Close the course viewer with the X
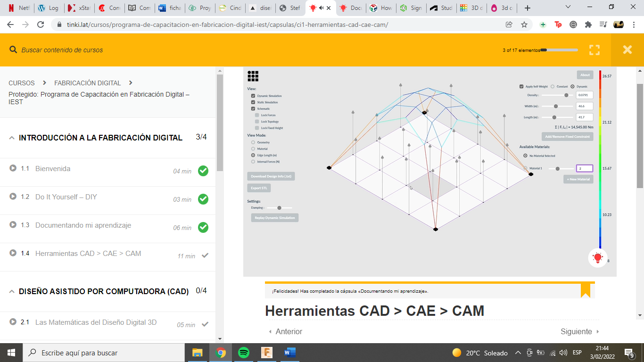This screenshot has width=644, height=362. [x=627, y=49]
